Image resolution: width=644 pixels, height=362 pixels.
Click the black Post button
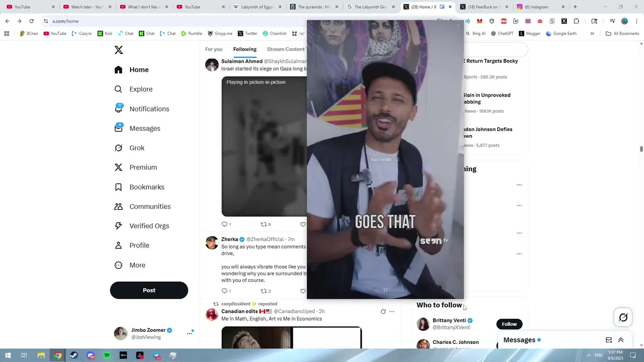149,290
